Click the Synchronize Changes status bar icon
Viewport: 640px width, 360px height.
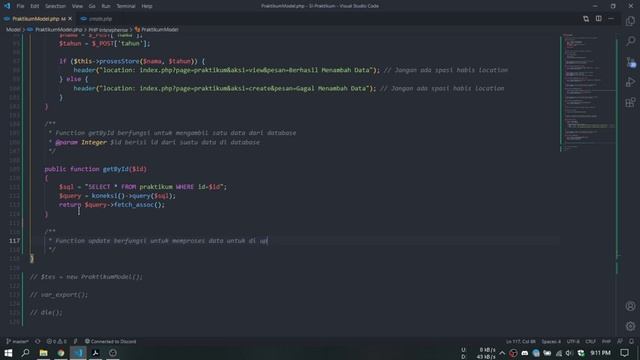coord(38,341)
